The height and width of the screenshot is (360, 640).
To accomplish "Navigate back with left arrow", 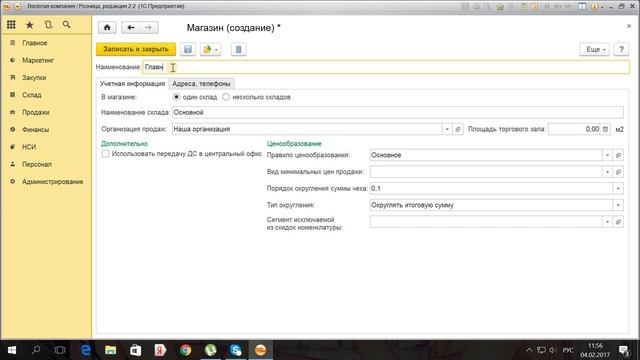I will pos(131,27).
